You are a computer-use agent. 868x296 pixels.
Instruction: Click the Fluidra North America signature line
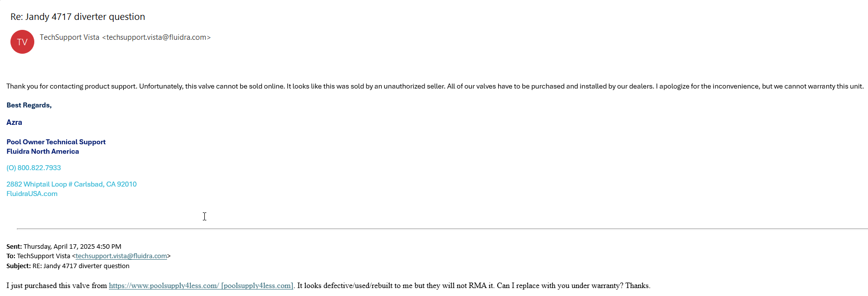(43, 152)
